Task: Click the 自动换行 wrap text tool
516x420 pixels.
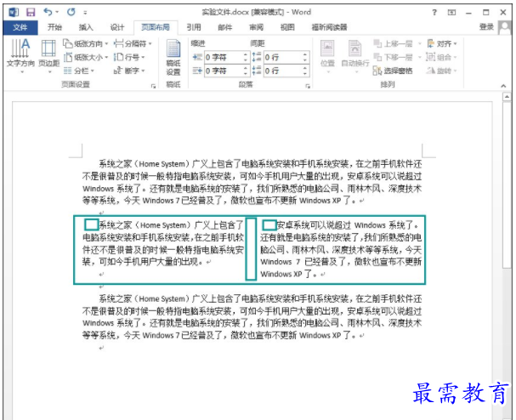Action: pos(355,56)
